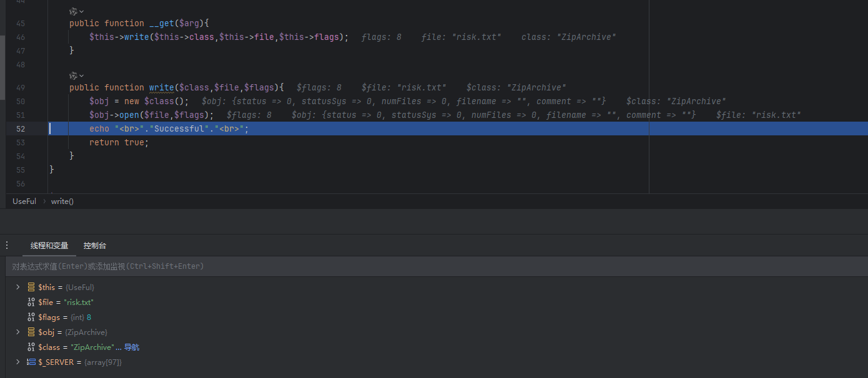Click the $flags integer variable icon
This screenshot has width=868, height=378.
[31, 317]
